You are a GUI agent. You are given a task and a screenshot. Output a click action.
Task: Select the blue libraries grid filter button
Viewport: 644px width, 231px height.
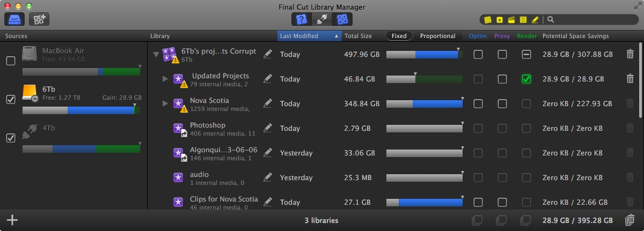(342, 19)
